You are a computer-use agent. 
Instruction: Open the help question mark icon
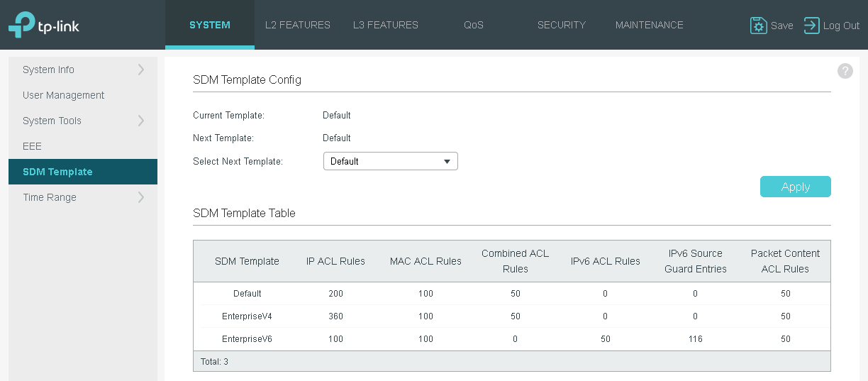click(x=845, y=71)
